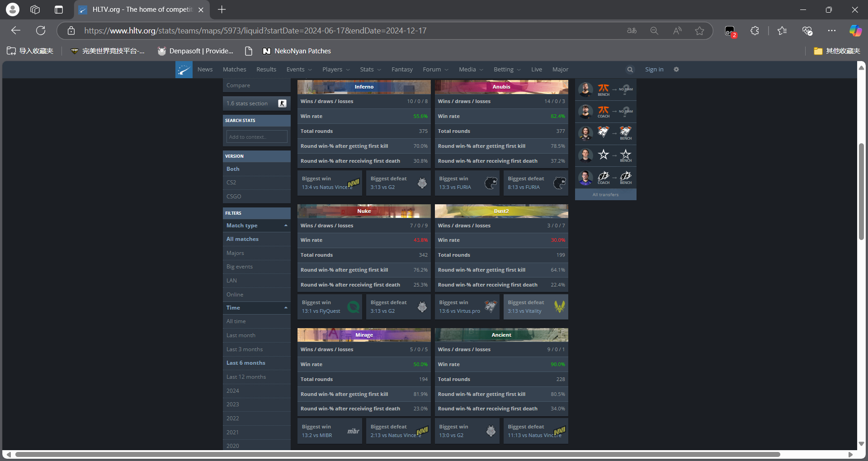Image resolution: width=868 pixels, height=461 pixels.
Task: Open the tab actions menu icon
Action: tap(59, 9)
